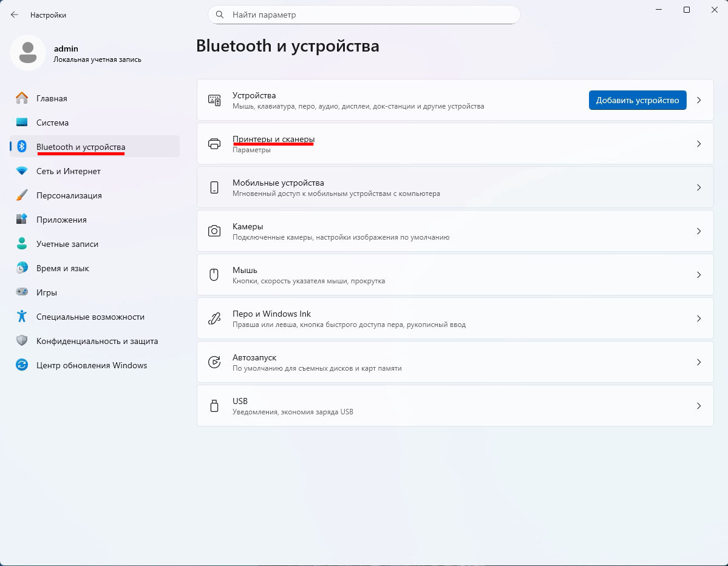
Task: Go to Главная section
Action: click(x=95, y=98)
